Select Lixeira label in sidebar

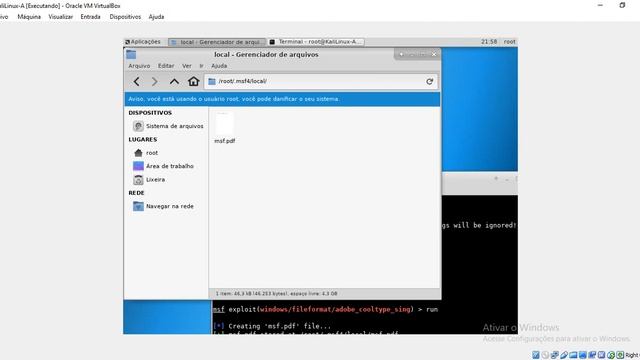(x=156, y=180)
